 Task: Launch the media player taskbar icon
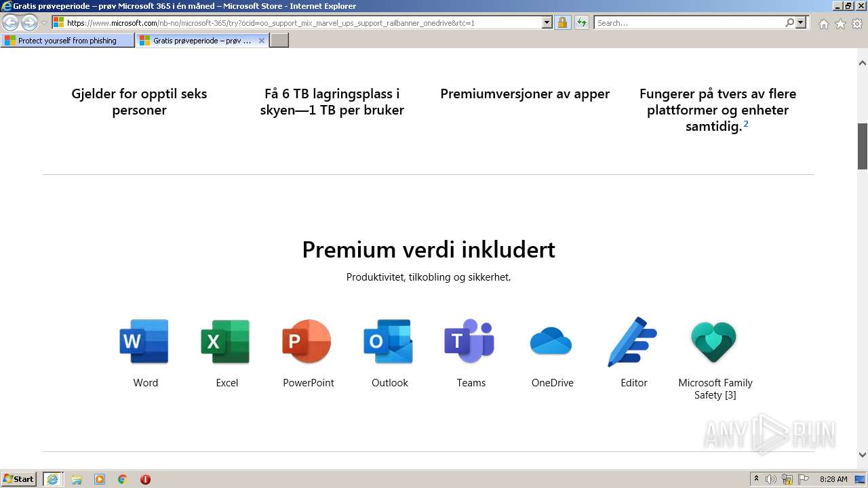[x=100, y=479]
